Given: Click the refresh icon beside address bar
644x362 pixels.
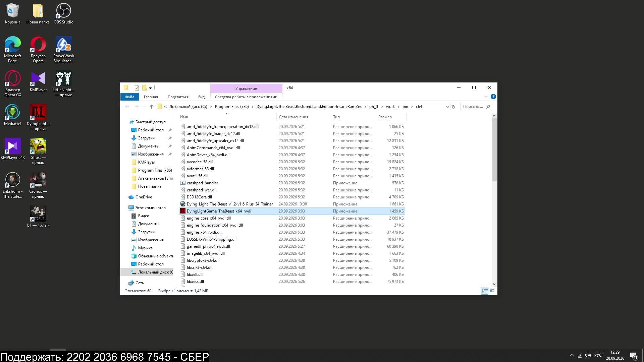Looking at the screenshot, I should (x=453, y=107).
